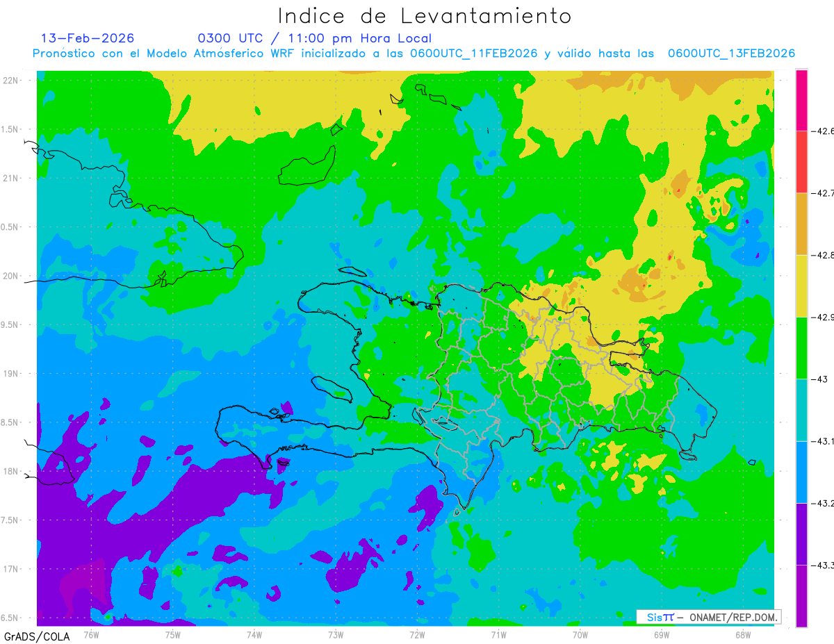Screen dimensions: 834x644
Task: Pick the blue legend swatch above -43.2
Action: tap(801, 472)
